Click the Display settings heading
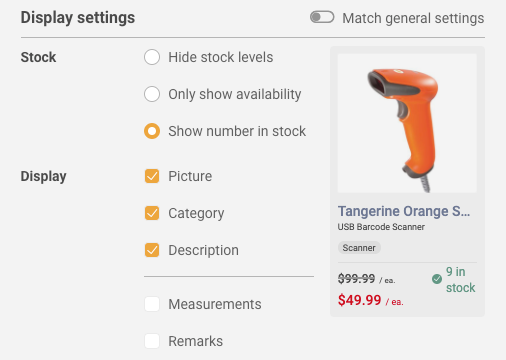The width and height of the screenshot is (506, 360). 78,18
